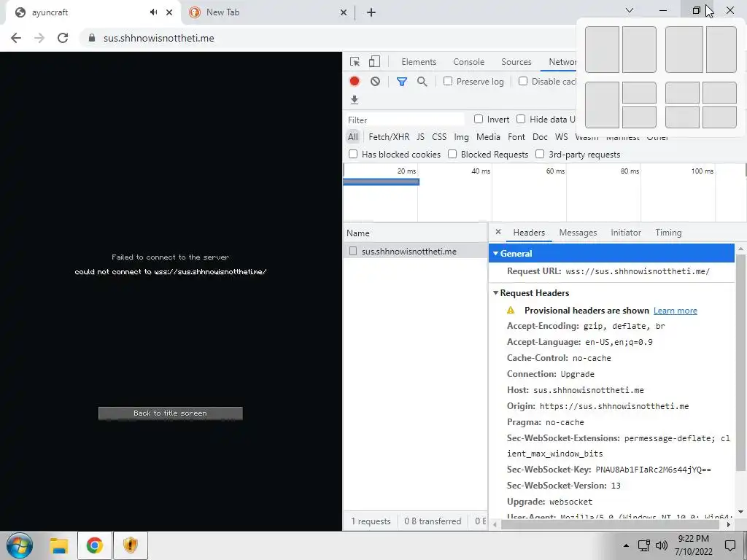This screenshot has width=747, height=560.
Task: Open a new browser tab with plus
Action: [371, 12]
